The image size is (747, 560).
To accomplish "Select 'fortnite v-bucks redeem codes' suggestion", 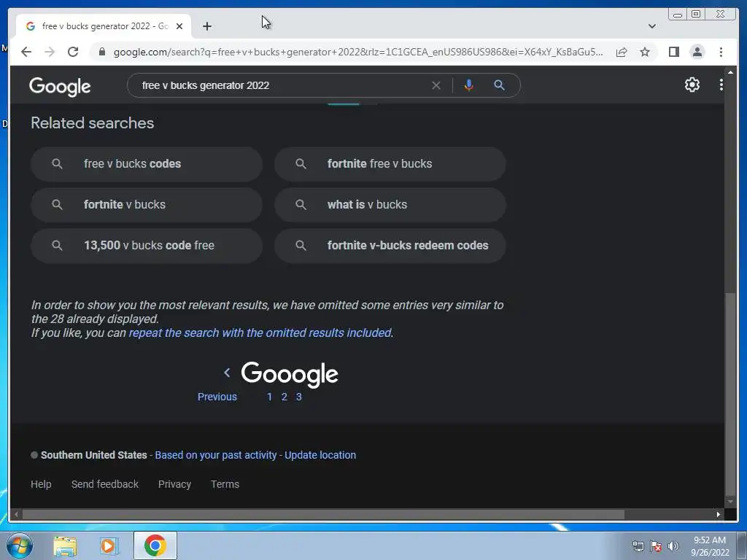I will pos(390,246).
